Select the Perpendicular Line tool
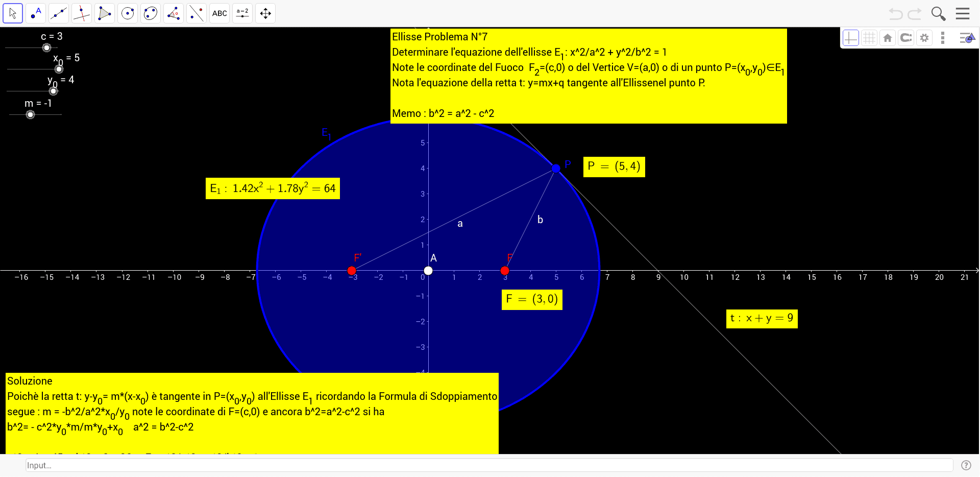 (82, 13)
